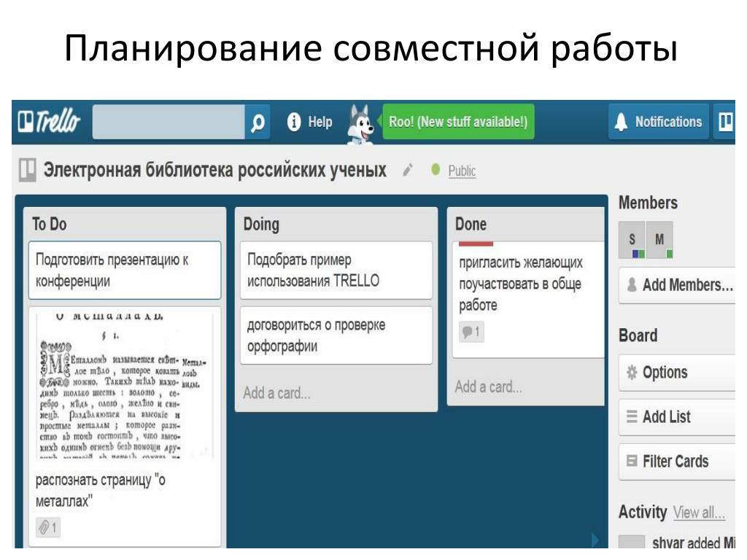Screen dimensions: 747x560
Task: Click the avatar beside shvar activity entry
Action: point(631,542)
